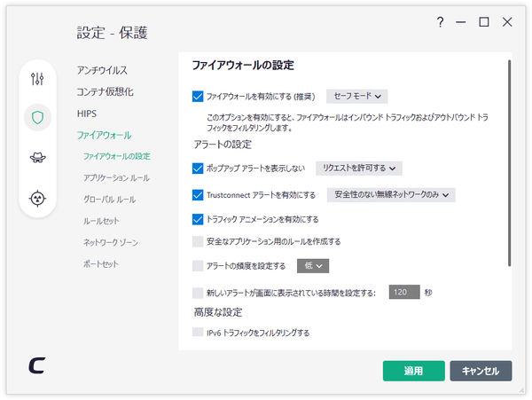532x400 pixels.
Task: Select アンチウイルス in the settings menu
Action: pos(102,70)
